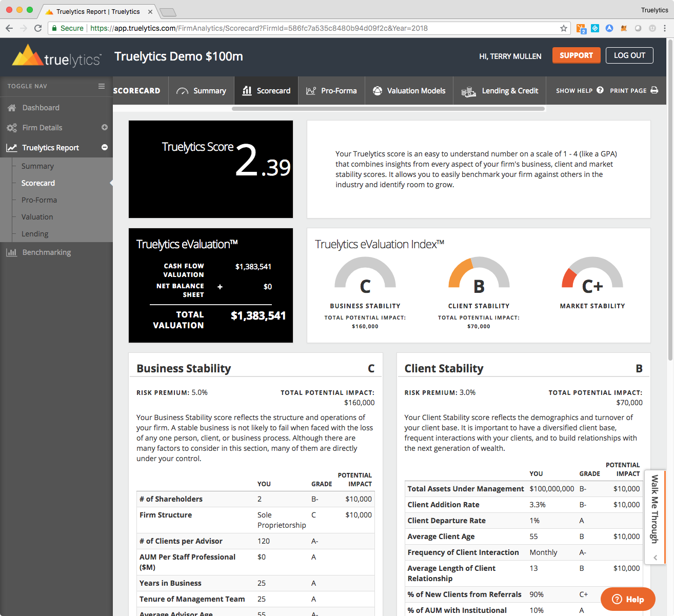The width and height of the screenshot is (674, 616).
Task: Click the fox extension icon
Action: (624, 28)
